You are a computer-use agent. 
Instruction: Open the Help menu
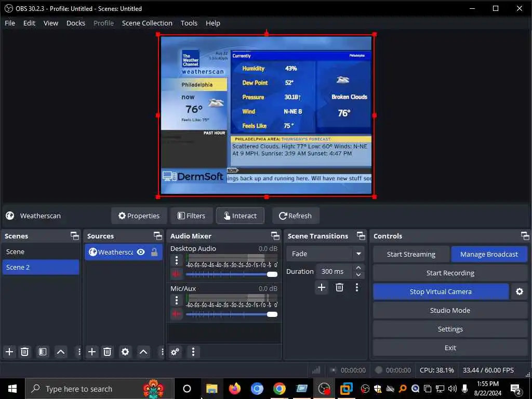click(212, 23)
